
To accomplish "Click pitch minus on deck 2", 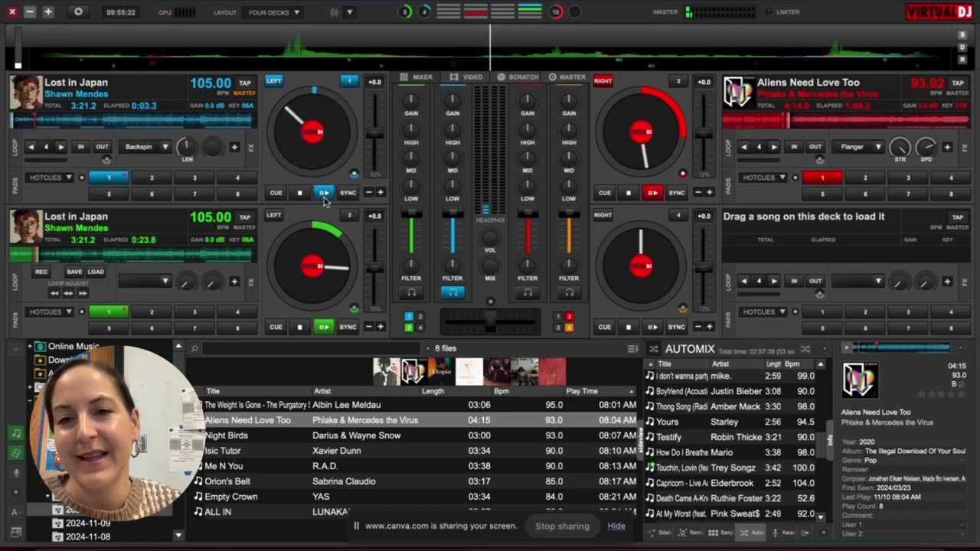I will 697,193.
